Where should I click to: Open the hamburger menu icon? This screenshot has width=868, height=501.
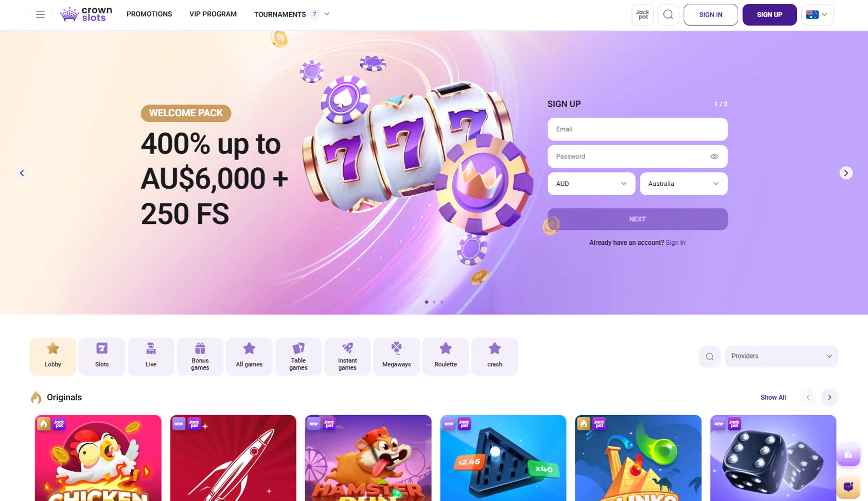[x=40, y=15]
